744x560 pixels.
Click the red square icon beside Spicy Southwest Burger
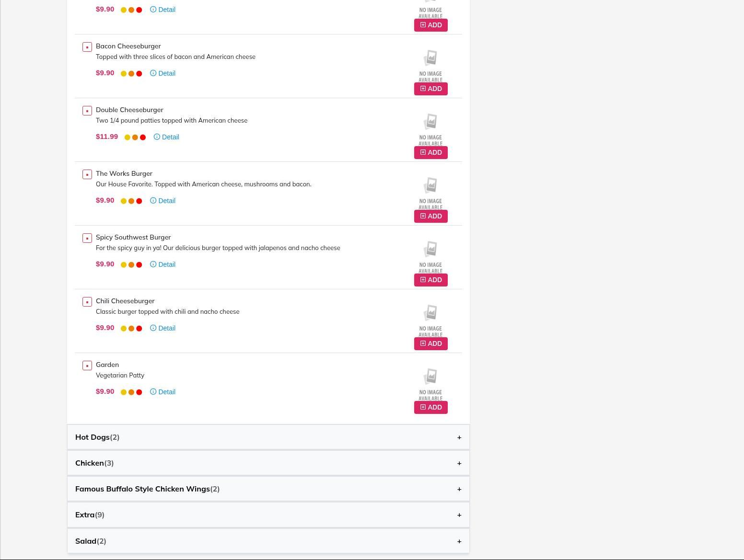[87, 238]
